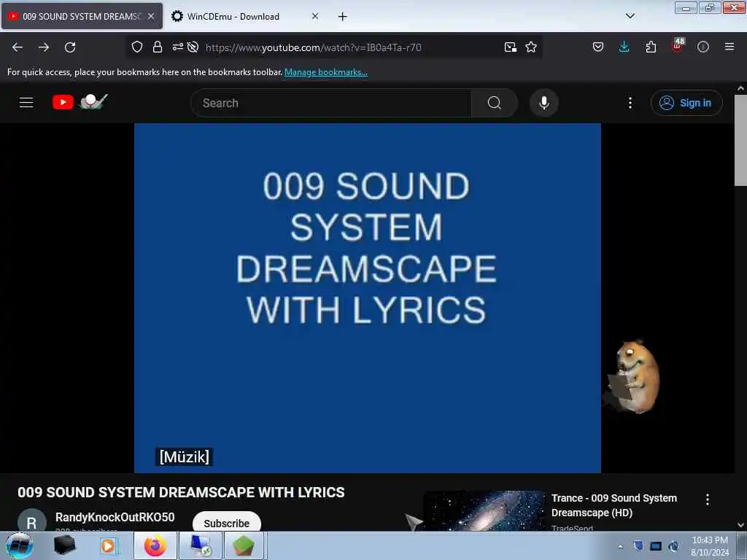747x560 pixels.
Task: Open the Save to Pocket icon
Action: tap(598, 47)
